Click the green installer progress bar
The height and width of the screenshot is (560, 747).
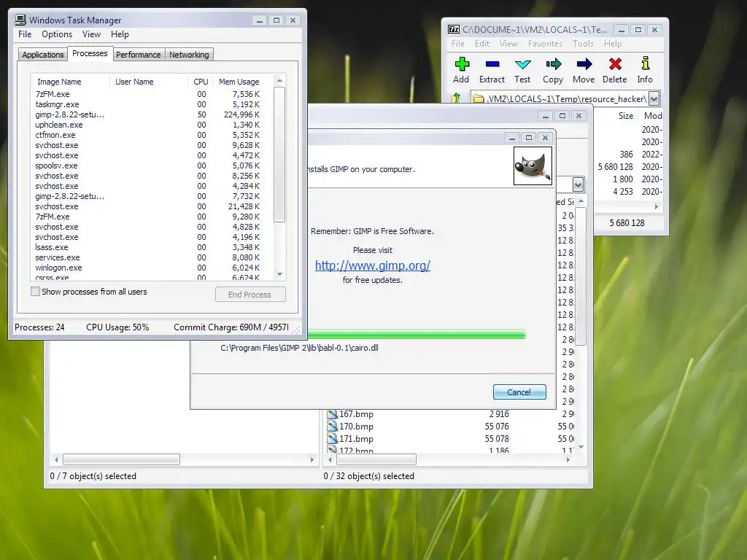417,335
